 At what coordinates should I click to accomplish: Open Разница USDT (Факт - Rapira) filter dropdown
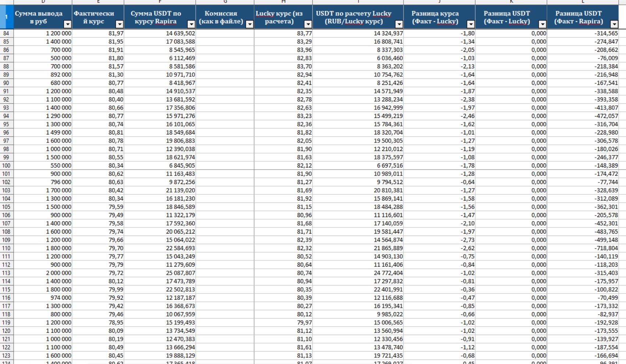coord(614,25)
